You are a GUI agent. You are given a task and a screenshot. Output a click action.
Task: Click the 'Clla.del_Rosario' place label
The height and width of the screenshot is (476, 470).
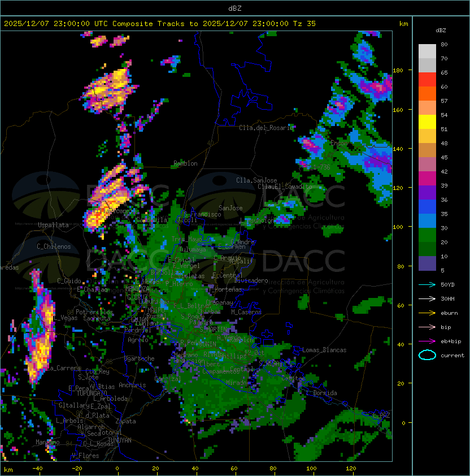[267, 128]
